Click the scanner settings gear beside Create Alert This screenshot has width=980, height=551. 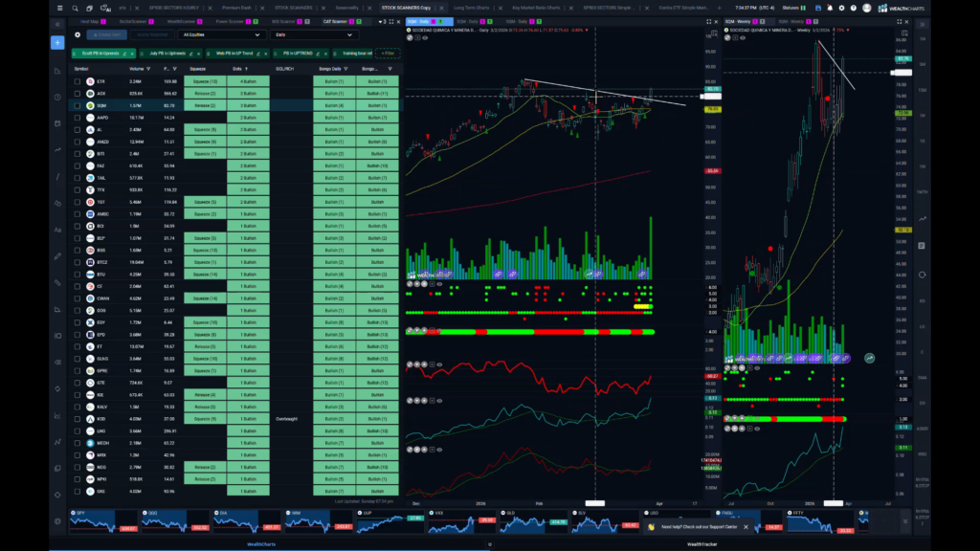coord(77,33)
